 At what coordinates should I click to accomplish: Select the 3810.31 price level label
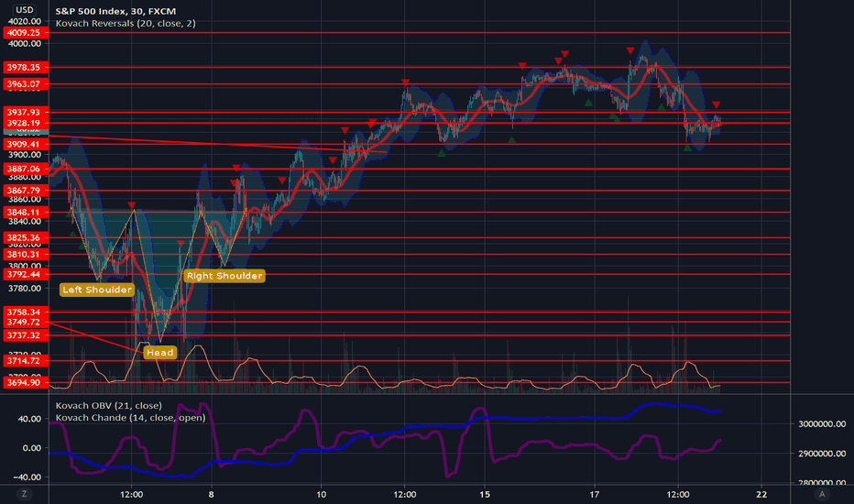coord(25,255)
